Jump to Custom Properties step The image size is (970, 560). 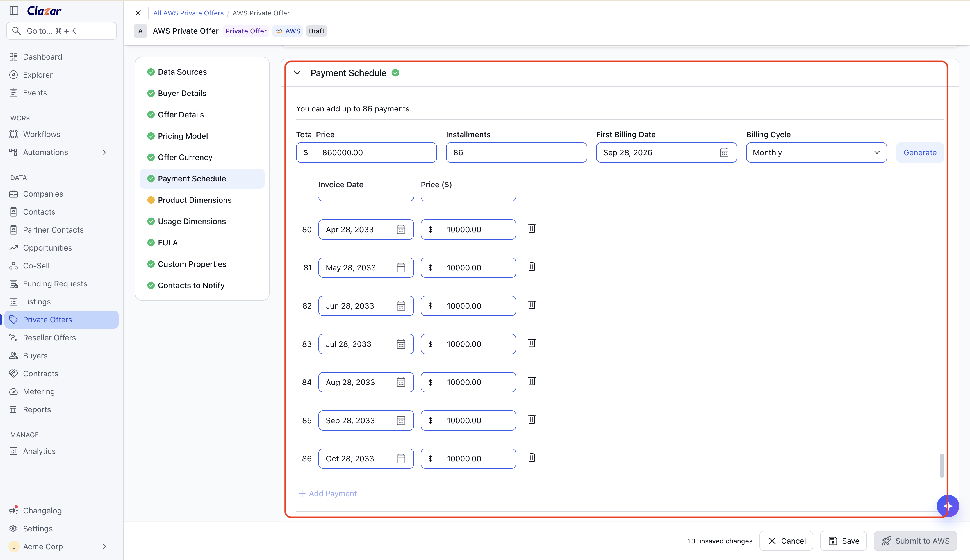click(202, 264)
